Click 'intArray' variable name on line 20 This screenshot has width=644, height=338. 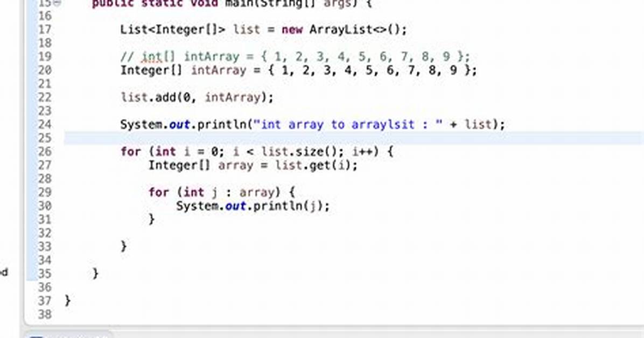[x=218, y=70]
